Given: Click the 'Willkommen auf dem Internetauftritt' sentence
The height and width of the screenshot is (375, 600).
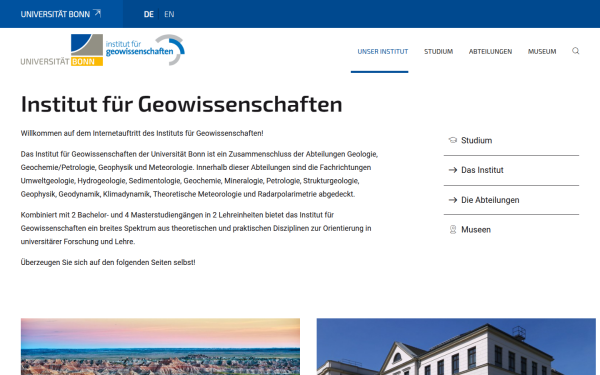Looking at the screenshot, I should pos(142,133).
